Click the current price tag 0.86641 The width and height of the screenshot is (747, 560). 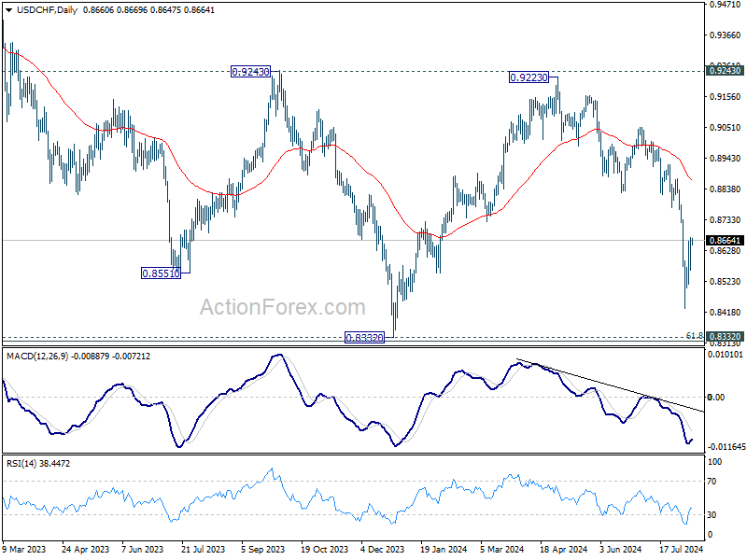coord(725,241)
